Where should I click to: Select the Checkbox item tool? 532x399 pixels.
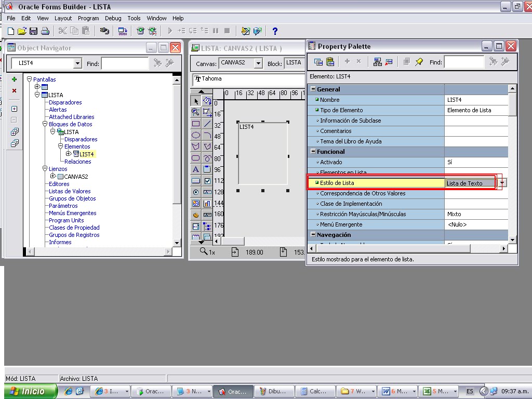click(207, 181)
